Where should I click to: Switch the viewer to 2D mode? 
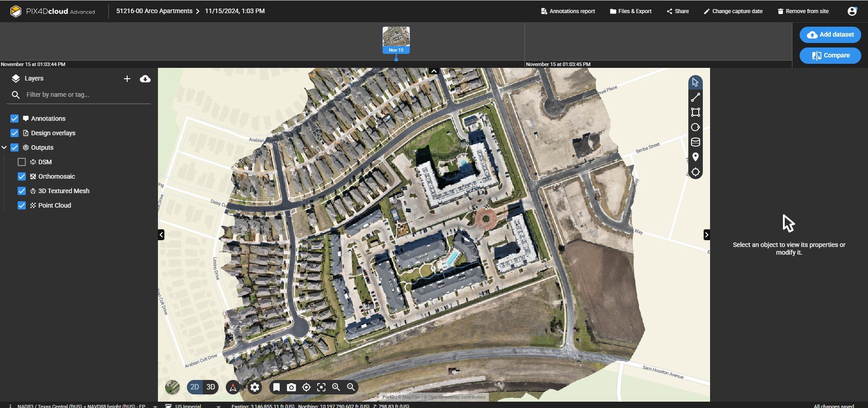click(x=195, y=387)
